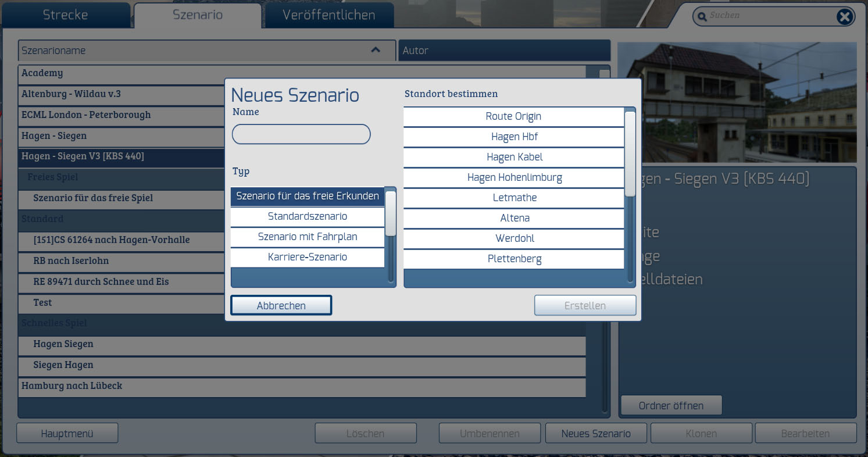Pick Hagen Hbf as location
The width and height of the screenshot is (868, 457).
(513, 137)
